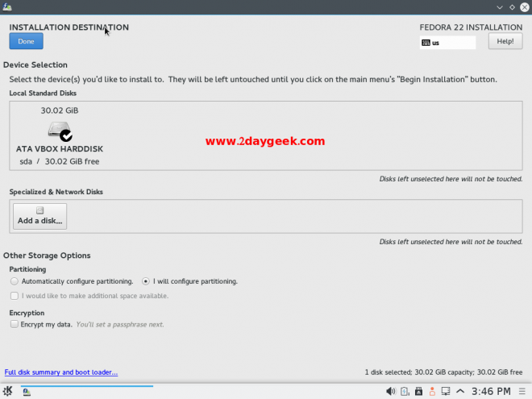Click the window menu icon in title bar
Viewport: 532px width, 399px height.
click(x=7, y=6)
